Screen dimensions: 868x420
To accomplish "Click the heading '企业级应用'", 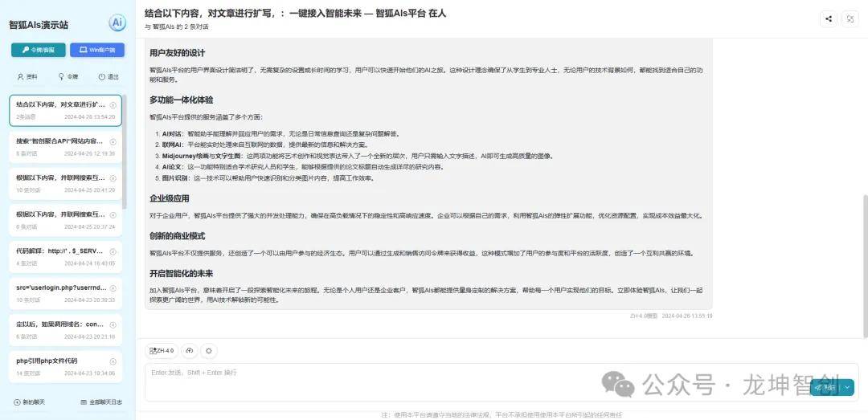I will (x=170, y=198).
